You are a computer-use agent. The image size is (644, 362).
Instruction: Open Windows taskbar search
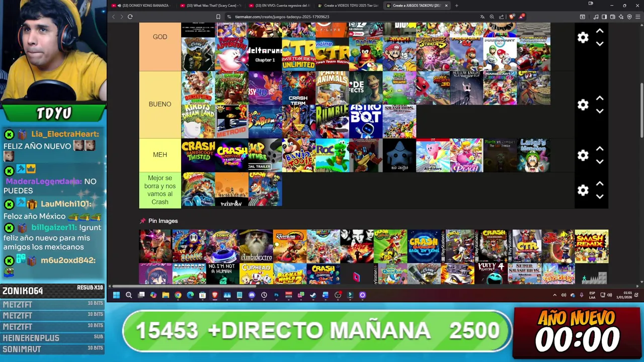coord(129,295)
